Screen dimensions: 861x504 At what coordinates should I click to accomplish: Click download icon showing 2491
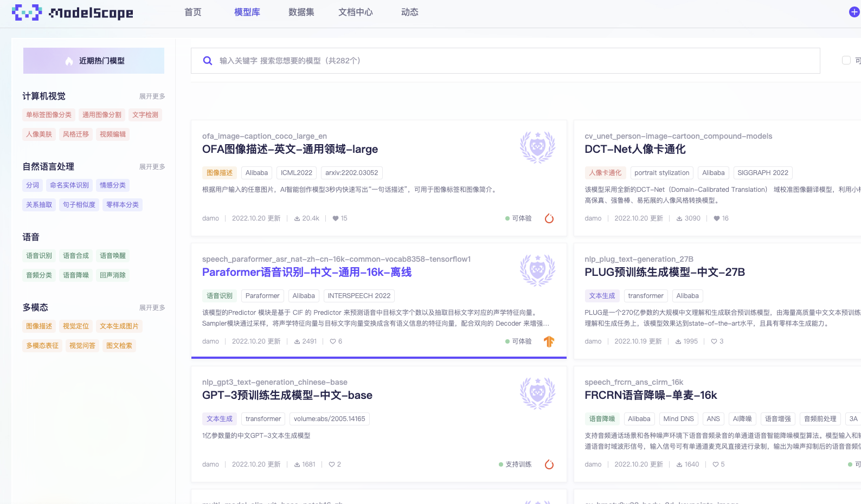(297, 341)
